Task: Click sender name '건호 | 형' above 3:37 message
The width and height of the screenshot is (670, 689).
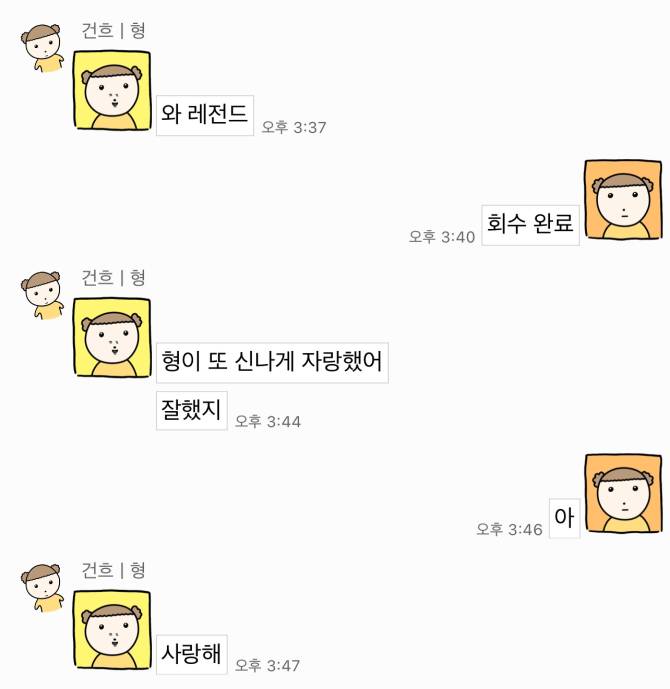Action: (x=113, y=31)
